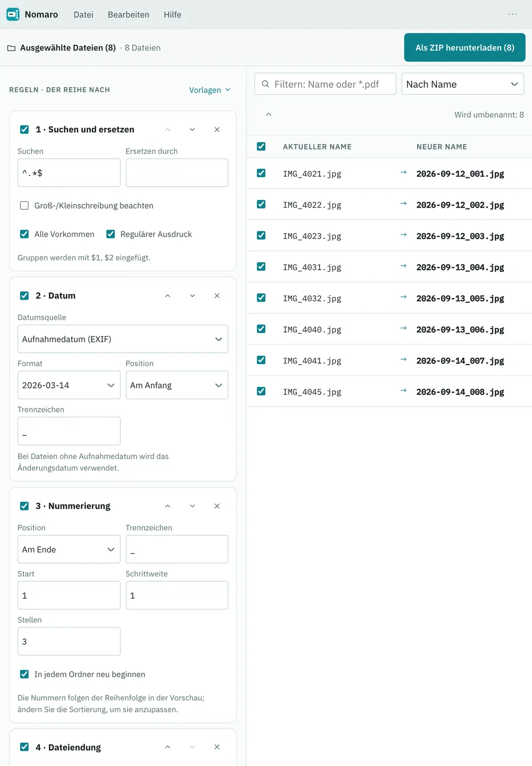Move rule 3 Nummerierung down
This screenshot has height=766, width=532.
pos(192,506)
